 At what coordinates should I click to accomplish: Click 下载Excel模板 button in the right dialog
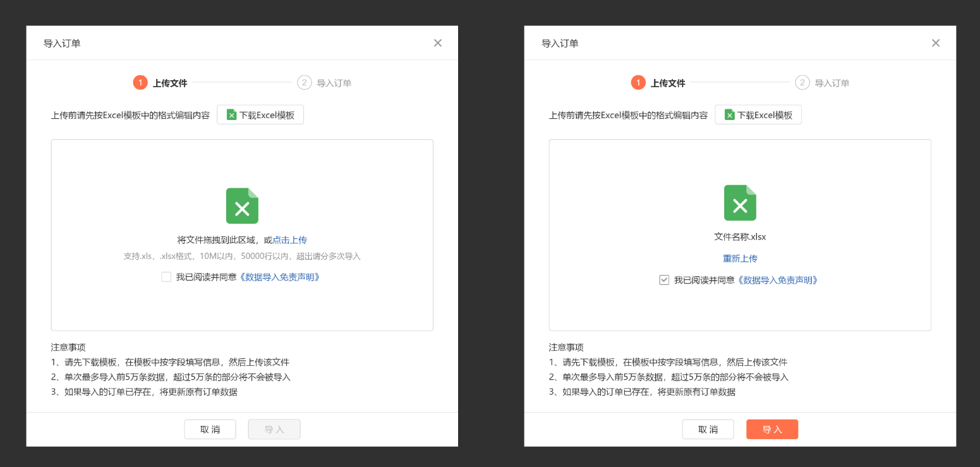[758, 114]
